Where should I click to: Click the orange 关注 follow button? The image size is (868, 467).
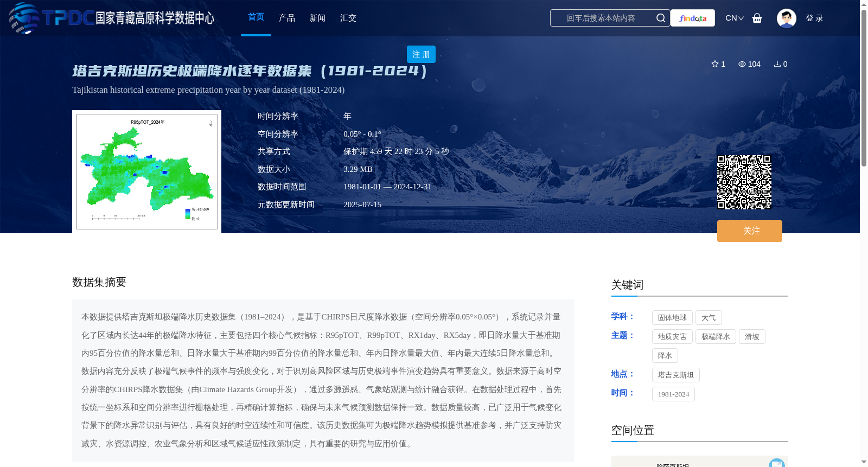coord(750,231)
